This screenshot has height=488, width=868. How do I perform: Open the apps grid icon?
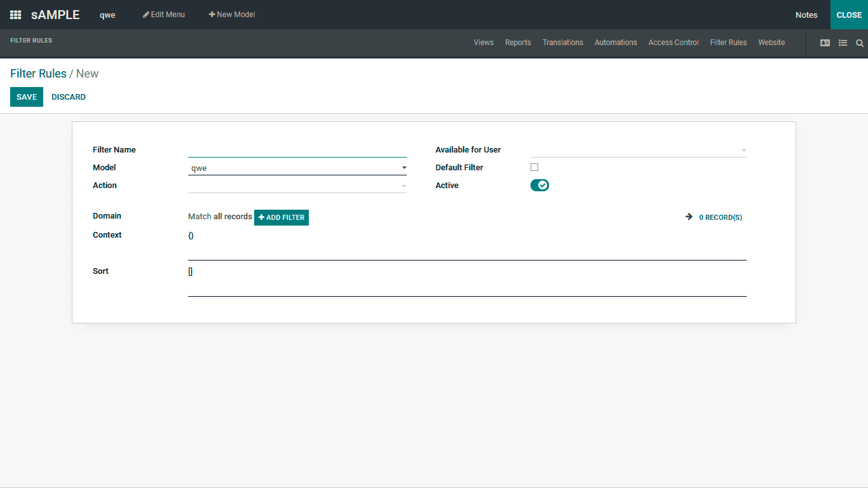(15, 15)
